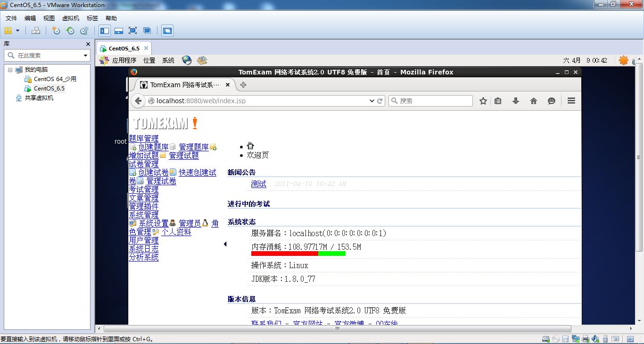644x344 pixels.
Task: Open the 视图 menu
Action: click(49, 18)
